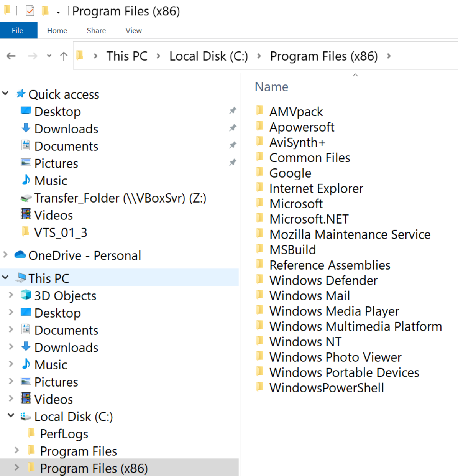Click the Properties quick access toolbar icon
The width and height of the screenshot is (458, 476).
click(x=30, y=11)
